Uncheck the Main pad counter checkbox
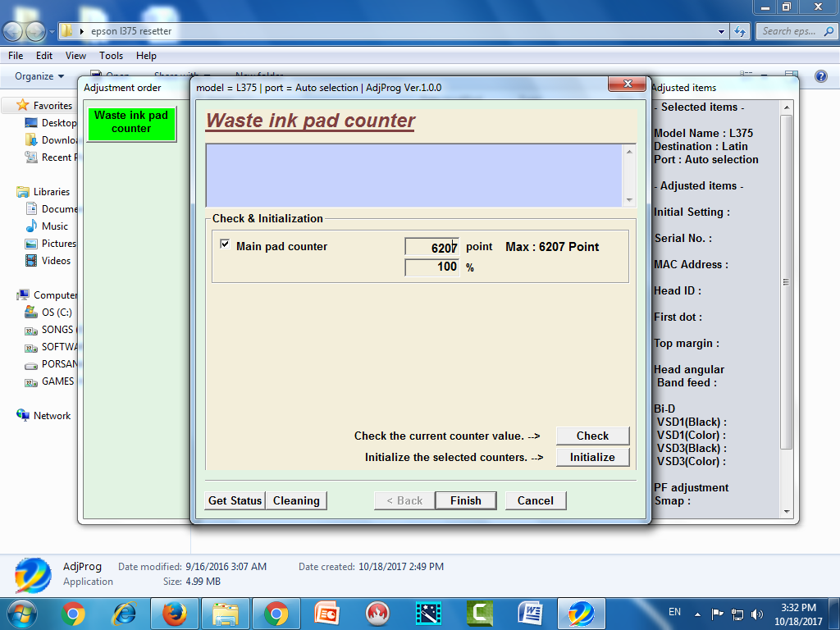Screen dimensions: 840x630 click(x=223, y=245)
